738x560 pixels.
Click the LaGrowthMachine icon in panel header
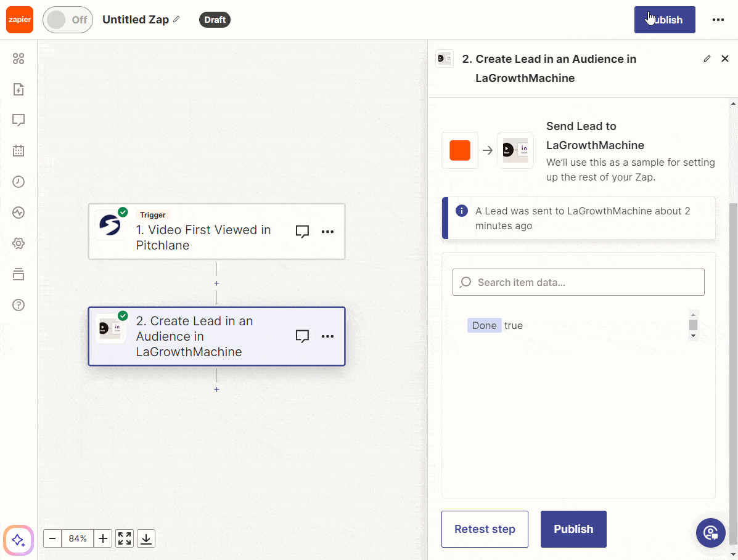tap(445, 59)
